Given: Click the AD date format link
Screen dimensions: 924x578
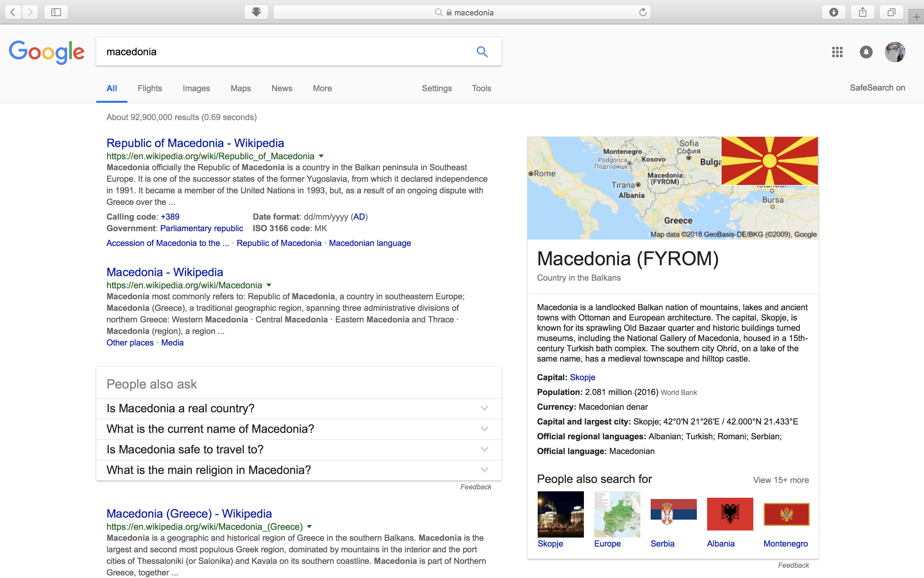Looking at the screenshot, I should [x=359, y=217].
